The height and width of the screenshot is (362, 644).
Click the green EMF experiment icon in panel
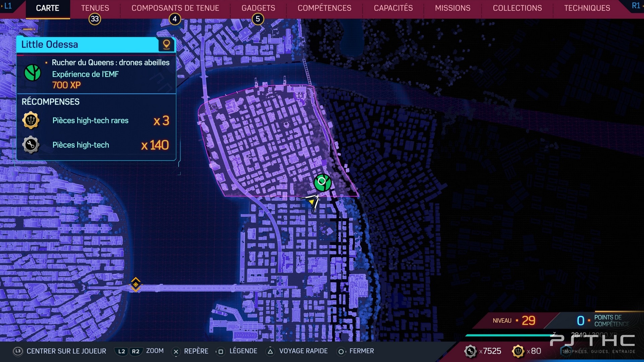point(33,73)
